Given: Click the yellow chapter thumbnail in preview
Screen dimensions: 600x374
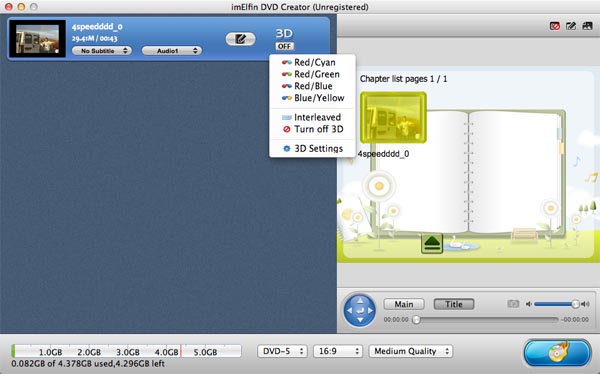Looking at the screenshot, I should tap(393, 118).
